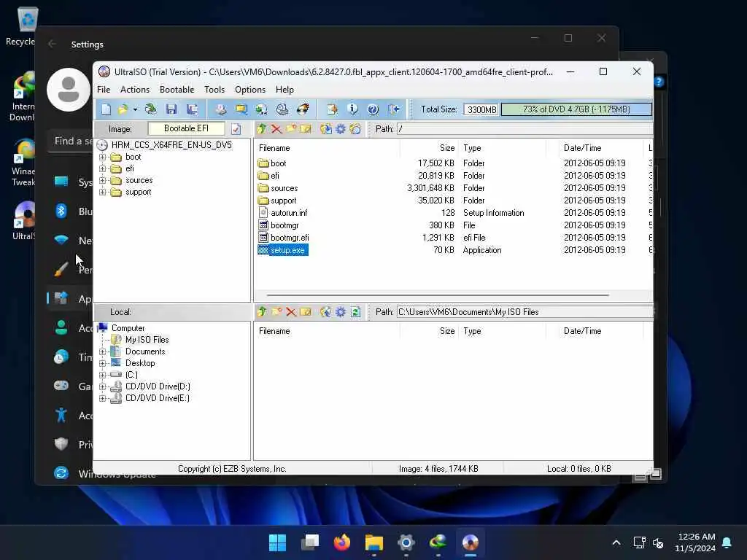Open the Tools menu
Viewport: 747px width, 560px height.
click(x=214, y=90)
